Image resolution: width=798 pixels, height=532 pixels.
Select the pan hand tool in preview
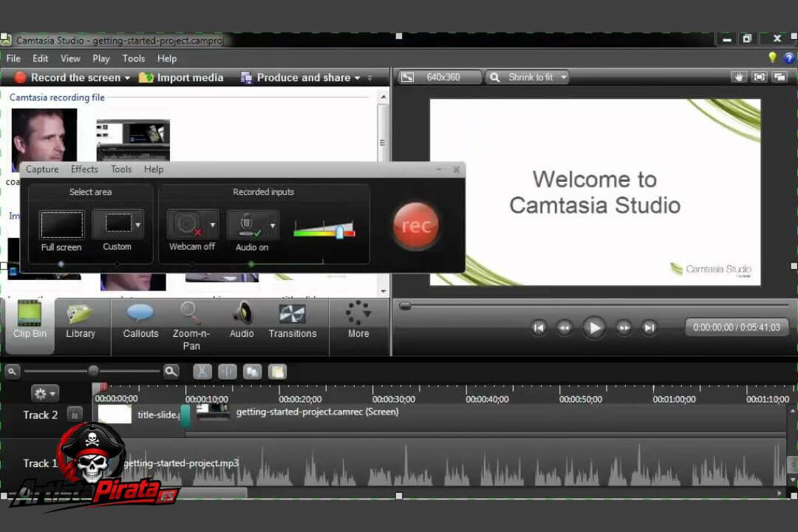click(x=738, y=77)
